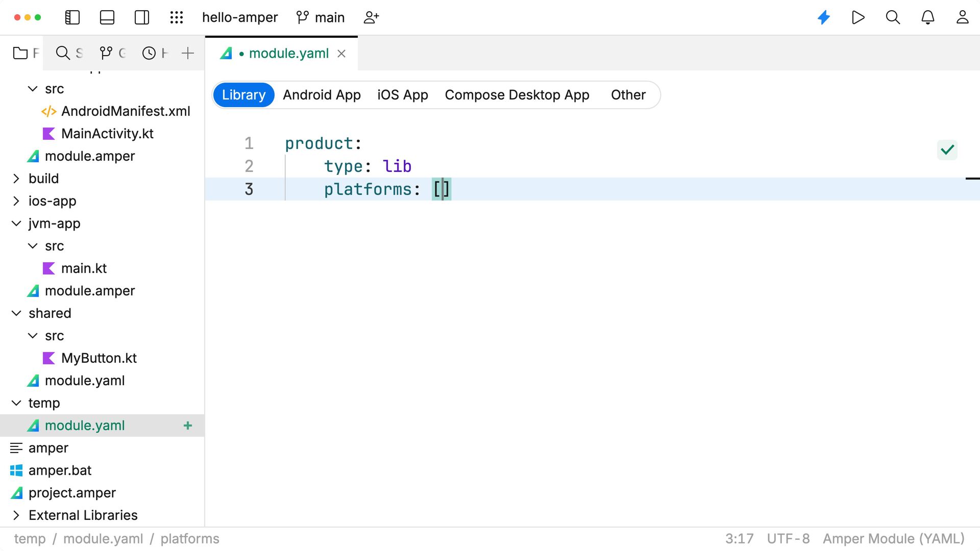Select module.yaml under temp folder
Screen dimensions: 980x551
point(102,425)
